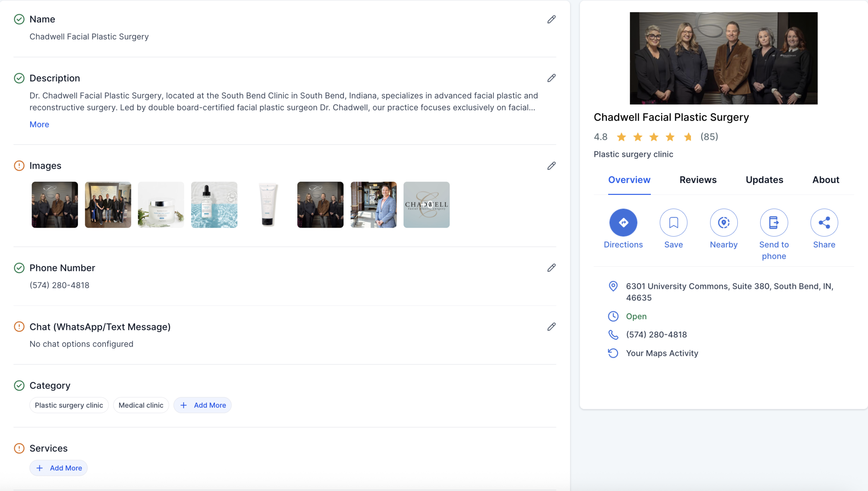868x491 pixels.
Task: Click the clock icon beside Open
Action: (x=613, y=316)
